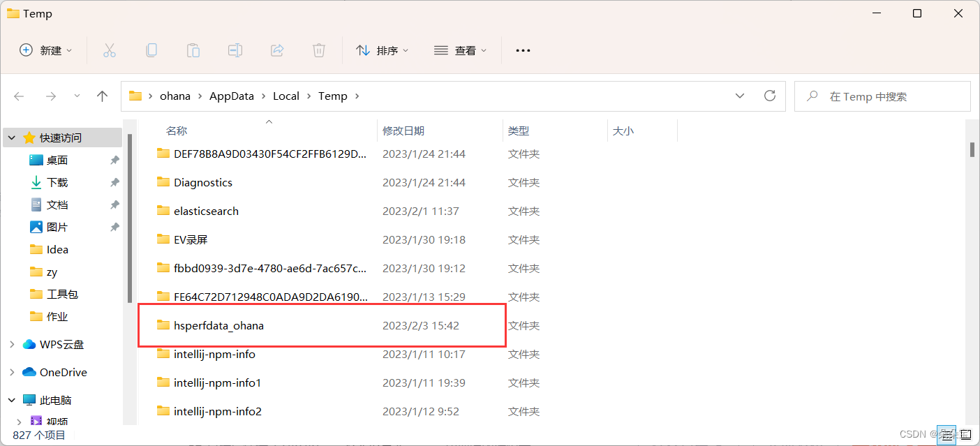This screenshot has height=446, width=980.
Task: Click the Rename icon in toolbar
Action: tap(235, 50)
